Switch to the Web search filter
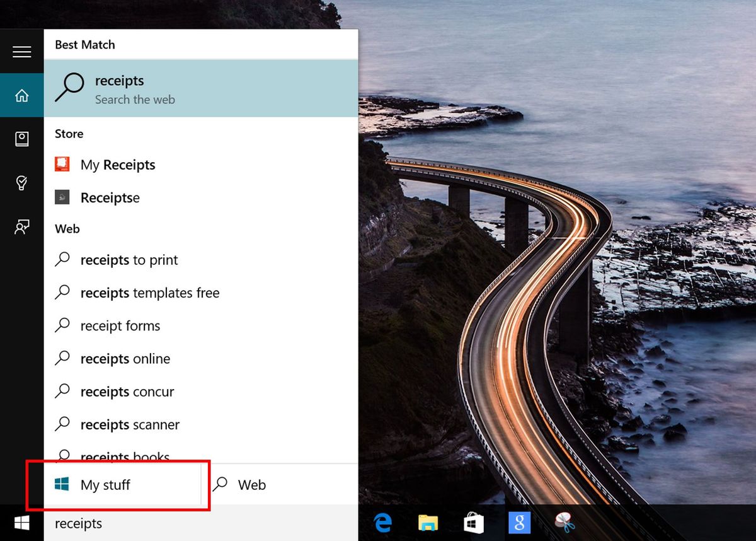Image resolution: width=756 pixels, height=541 pixels. pyautogui.click(x=251, y=484)
